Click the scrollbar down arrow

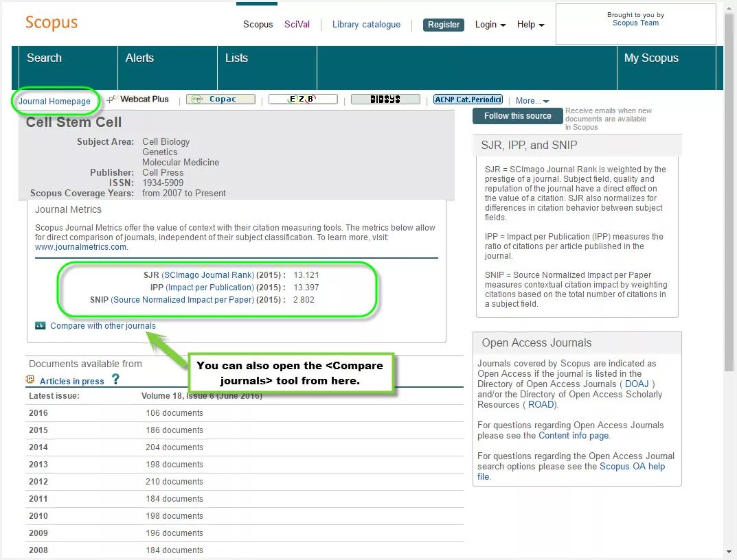(x=729, y=552)
